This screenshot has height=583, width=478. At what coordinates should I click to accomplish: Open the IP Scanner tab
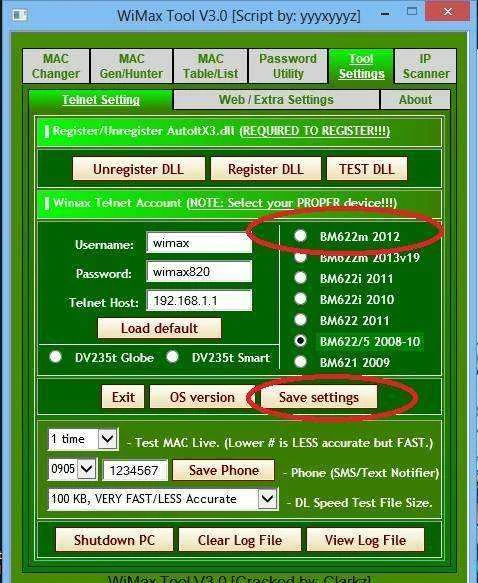426,66
